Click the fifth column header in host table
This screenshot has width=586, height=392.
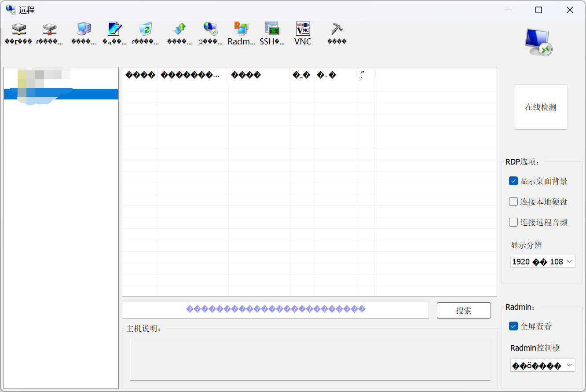coord(337,75)
